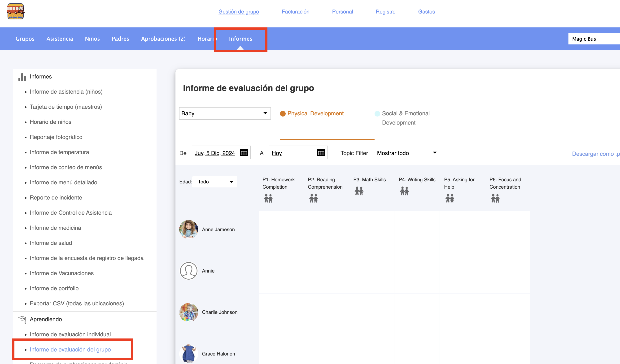The image size is (620, 364).
Task: Click the 'Descargar como' download link
Action: point(595,154)
